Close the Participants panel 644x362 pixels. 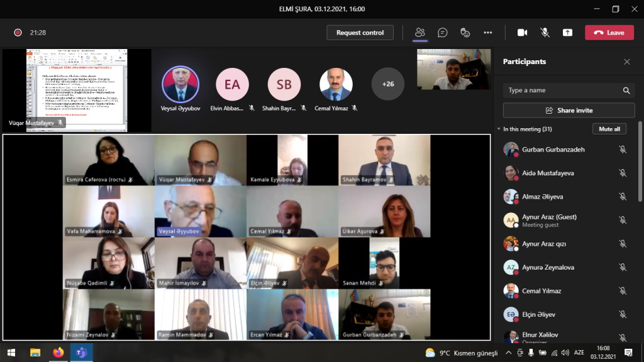point(627,62)
